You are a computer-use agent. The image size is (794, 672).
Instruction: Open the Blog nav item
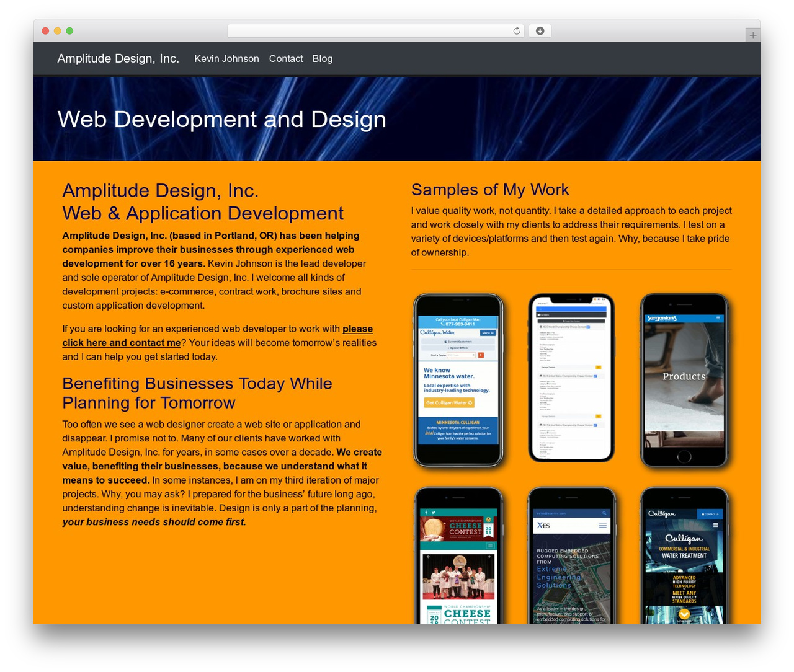[x=323, y=59]
